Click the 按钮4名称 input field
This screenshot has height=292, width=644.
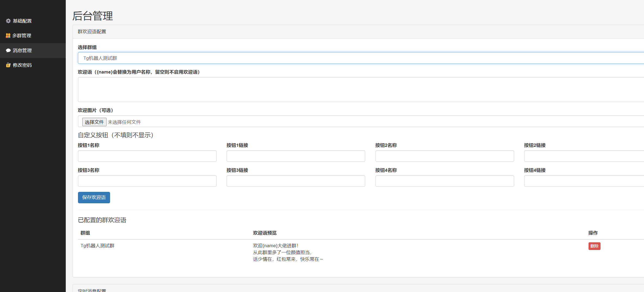point(445,181)
